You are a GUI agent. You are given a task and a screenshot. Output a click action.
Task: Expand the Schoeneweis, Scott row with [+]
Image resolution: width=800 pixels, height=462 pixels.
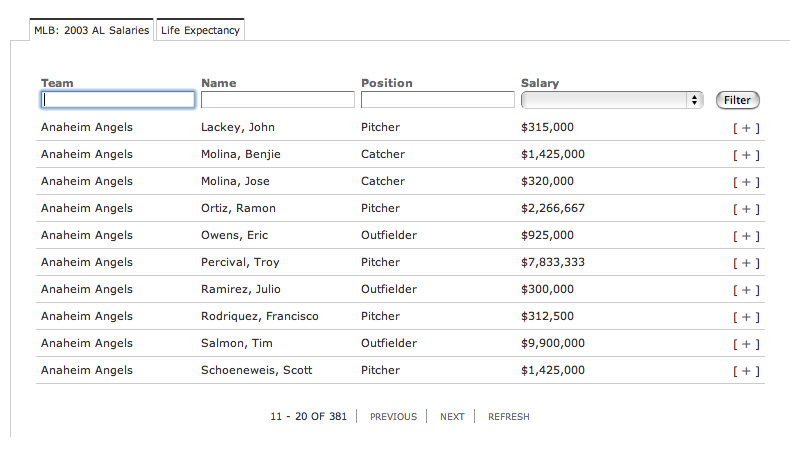746,371
